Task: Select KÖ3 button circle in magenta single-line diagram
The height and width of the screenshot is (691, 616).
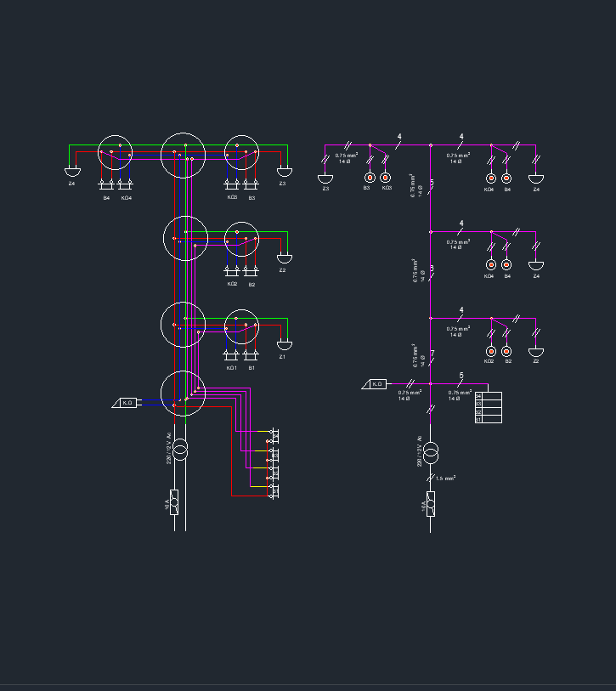Action: [x=386, y=178]
